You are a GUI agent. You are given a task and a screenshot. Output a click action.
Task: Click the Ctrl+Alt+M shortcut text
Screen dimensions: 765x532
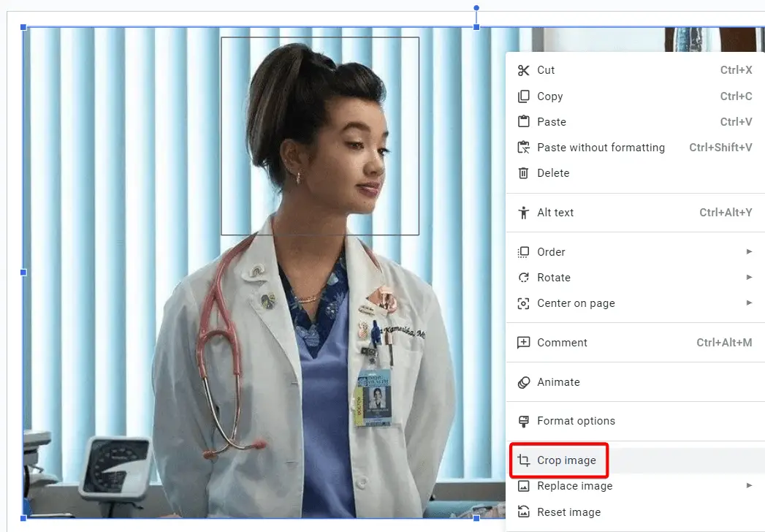coord(725,343)
